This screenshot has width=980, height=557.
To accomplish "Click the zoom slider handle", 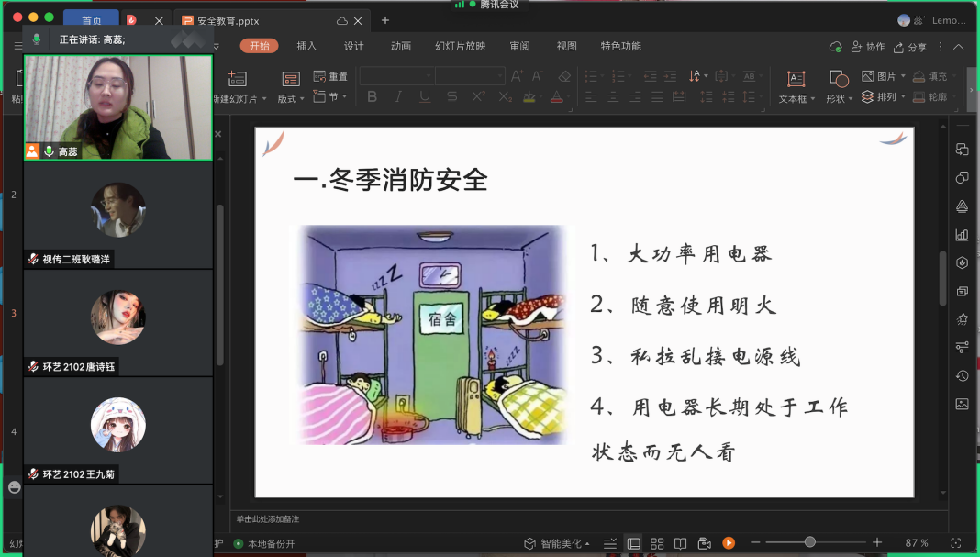I will pyautogui.click(x=810, y=542).
